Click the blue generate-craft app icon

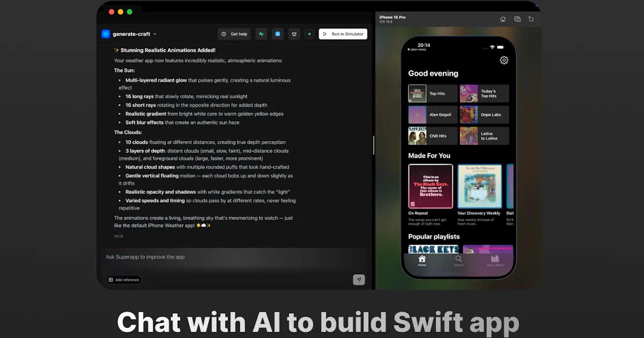[x=106, y=34]
